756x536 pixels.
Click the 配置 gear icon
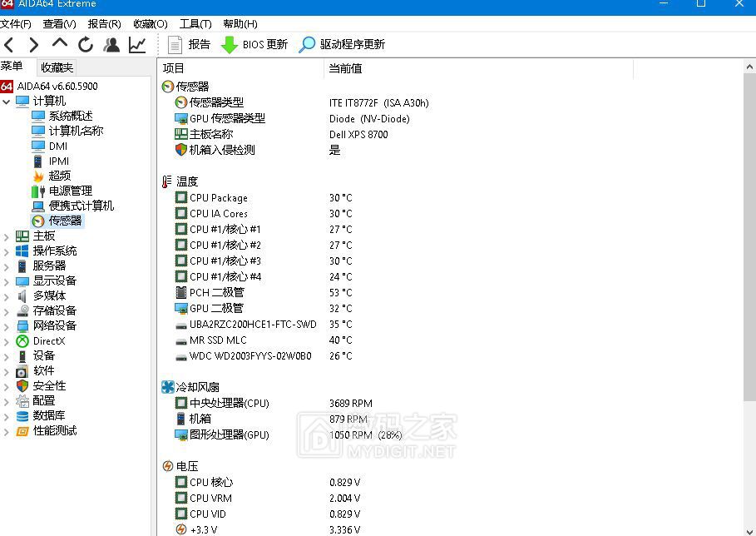[22, 401]
